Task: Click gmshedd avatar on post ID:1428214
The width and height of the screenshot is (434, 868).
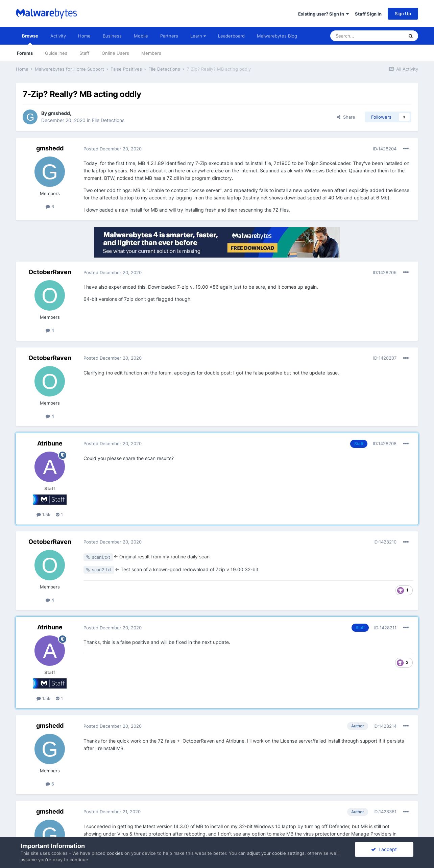Action: click(x=50, y=749)
